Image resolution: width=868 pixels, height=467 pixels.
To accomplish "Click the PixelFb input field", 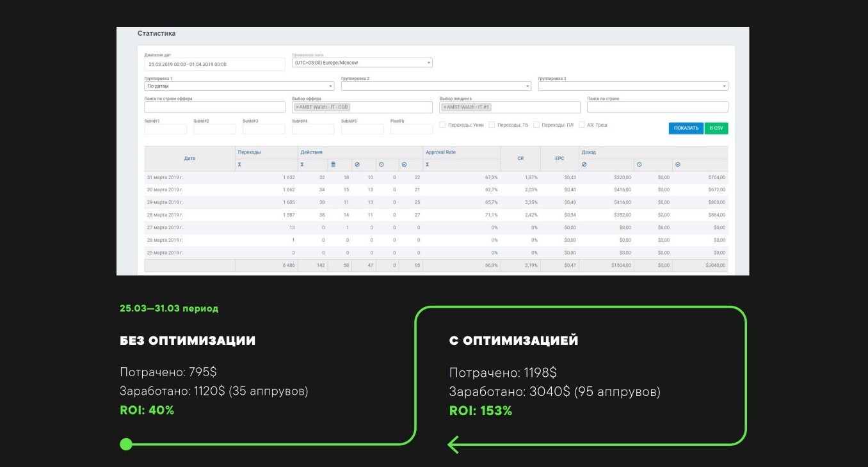I will point(412,129).
